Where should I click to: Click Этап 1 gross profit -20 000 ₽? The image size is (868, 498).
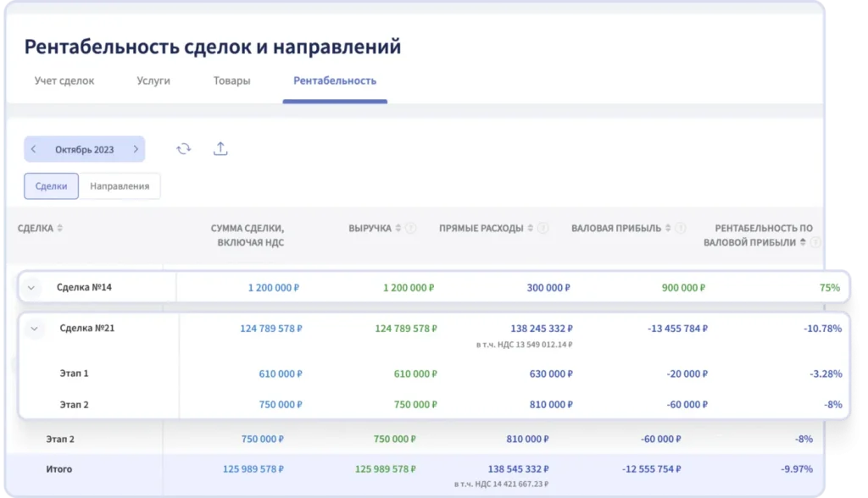pyautogui.click(x=687, y=374)
